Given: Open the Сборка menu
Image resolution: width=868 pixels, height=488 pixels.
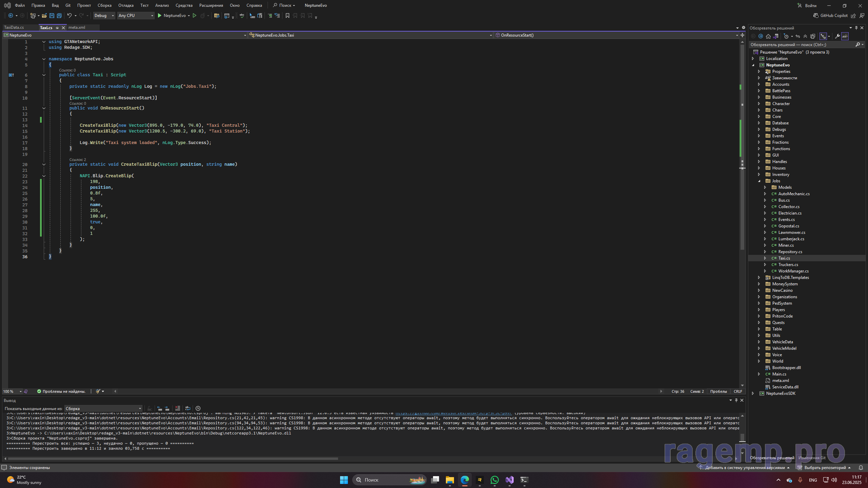Looking at the screenshot, I should click(104, 5).
